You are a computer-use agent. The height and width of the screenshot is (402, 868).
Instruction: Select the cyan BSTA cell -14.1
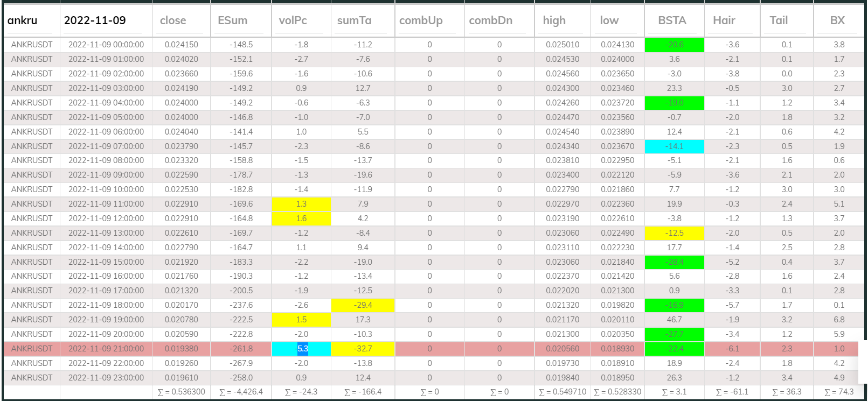pyautogui.click(x=674, y=146)
